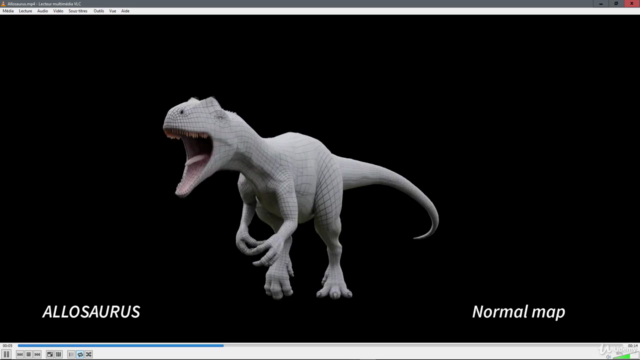640x360 pixels.
Task: Click the elapsed time label
Action: (7, 345)
